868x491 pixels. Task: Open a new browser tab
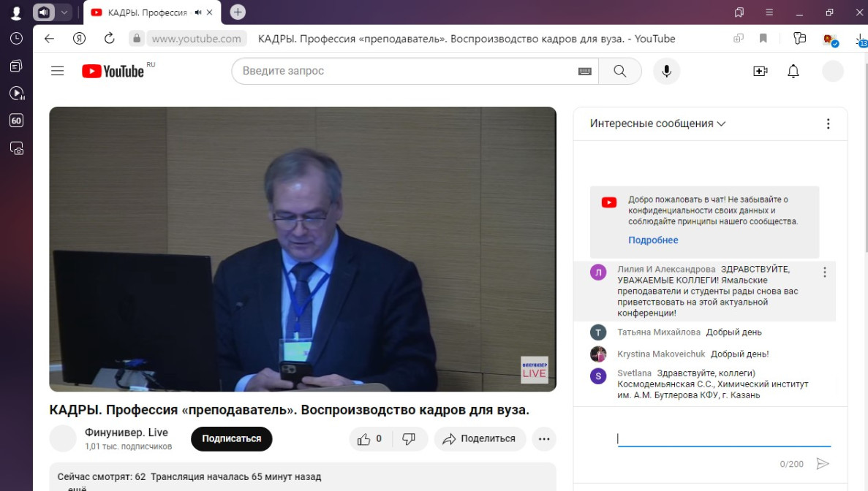(238, 12)
